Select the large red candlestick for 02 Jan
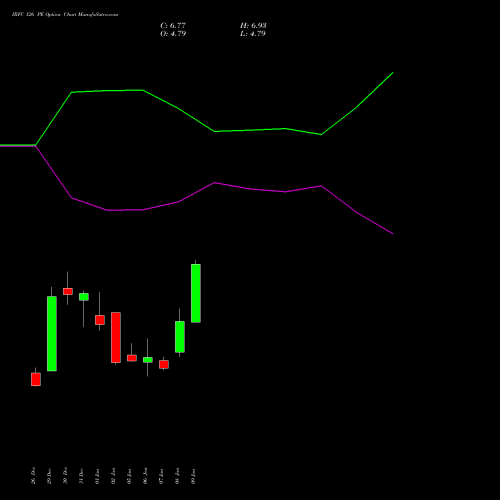500x500 pixels. pos(116,337)
